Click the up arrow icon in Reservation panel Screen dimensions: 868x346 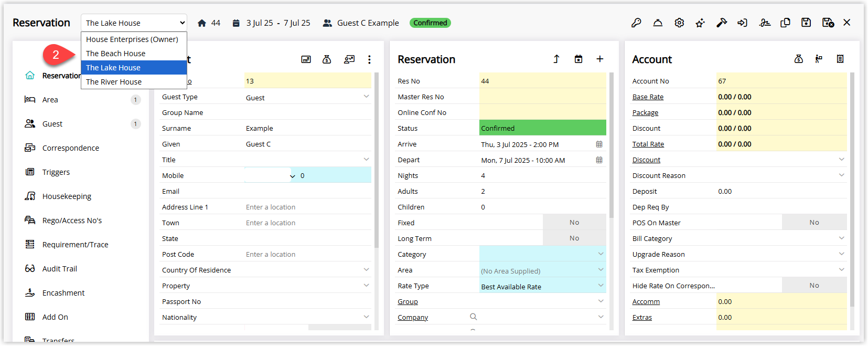[556, 59]
